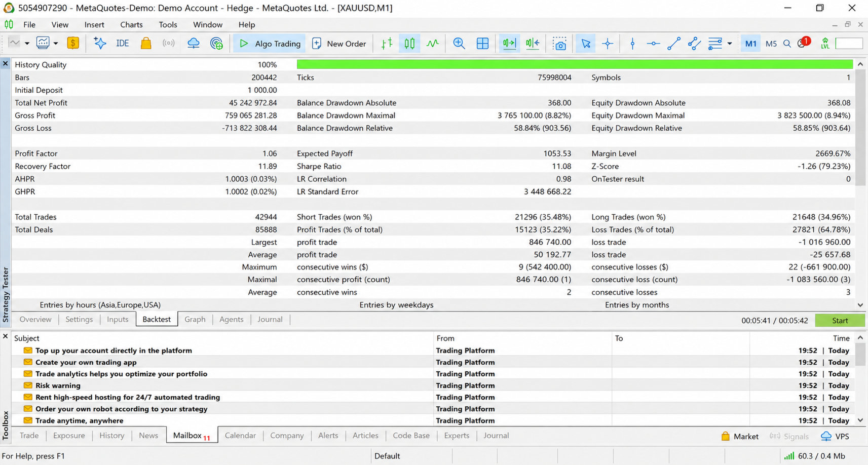Switch to the Graph tab
The image size is (868, 465).
pos(195,319)
